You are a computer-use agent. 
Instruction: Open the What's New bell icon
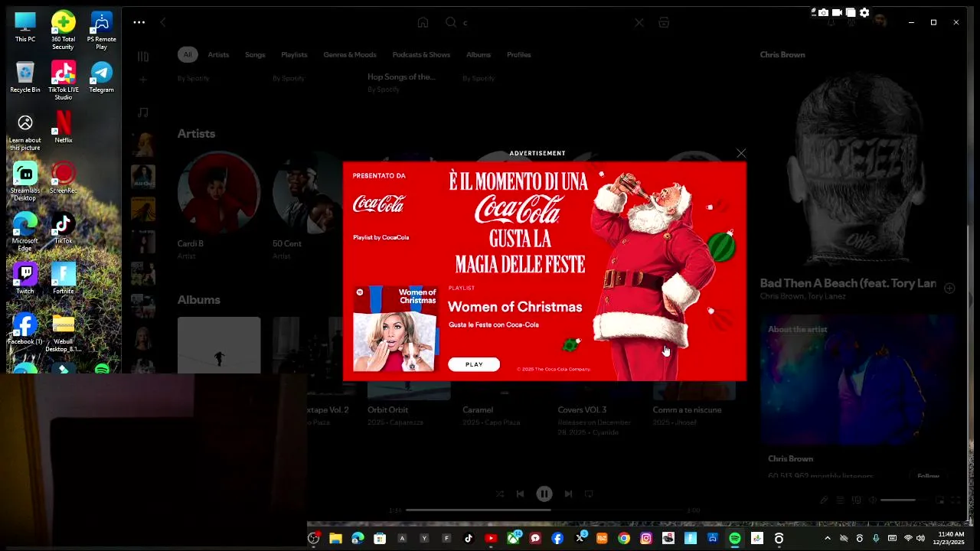coord(831,22)
